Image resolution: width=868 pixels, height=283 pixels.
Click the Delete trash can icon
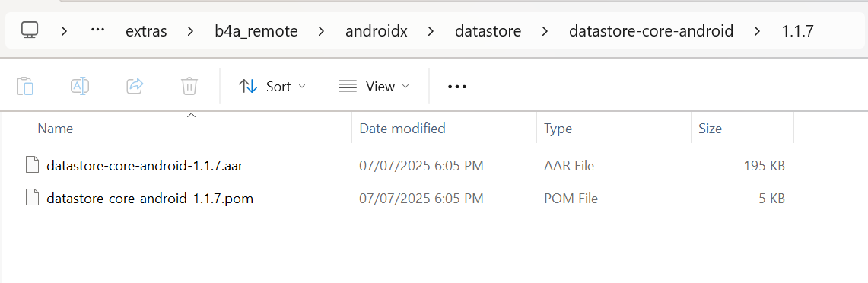point(189,87)
